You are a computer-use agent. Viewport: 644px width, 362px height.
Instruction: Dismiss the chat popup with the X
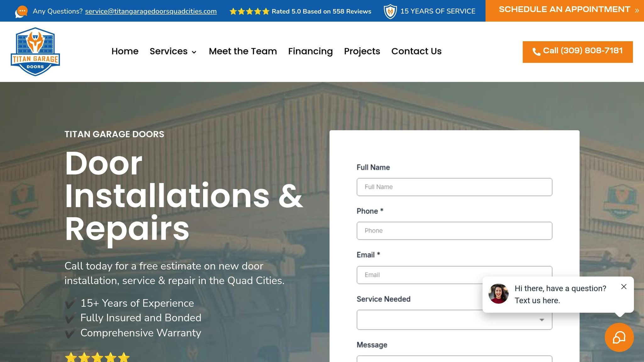coord(624,287)
